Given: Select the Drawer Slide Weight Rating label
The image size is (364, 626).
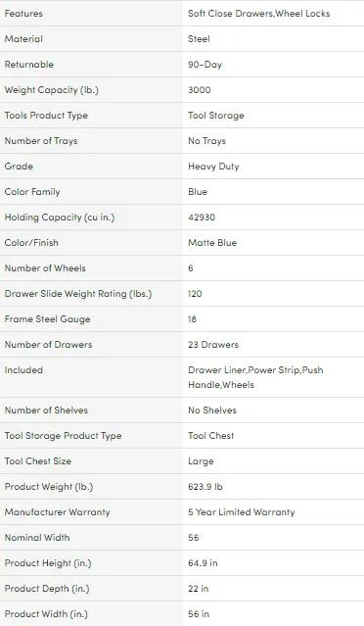Looking at the screenshot, I should point(77,294).
